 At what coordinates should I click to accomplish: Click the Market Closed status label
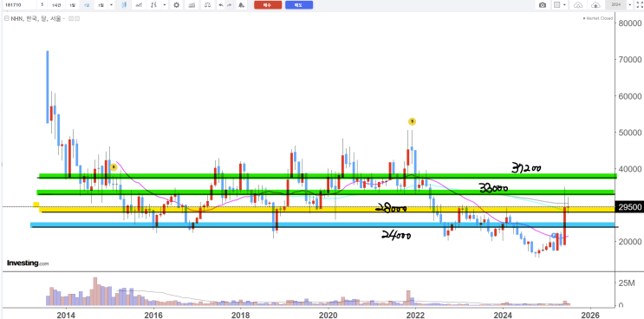click(x=597, y=18)
